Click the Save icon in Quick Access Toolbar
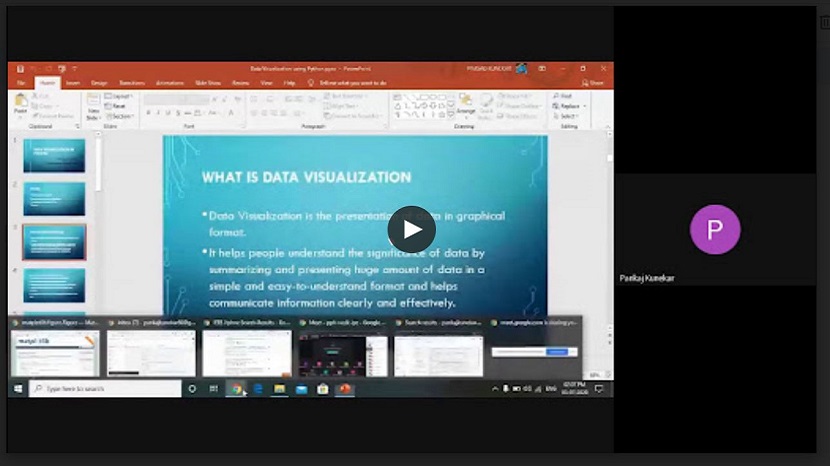Screen dimensions: 830x466 point(20,69)
